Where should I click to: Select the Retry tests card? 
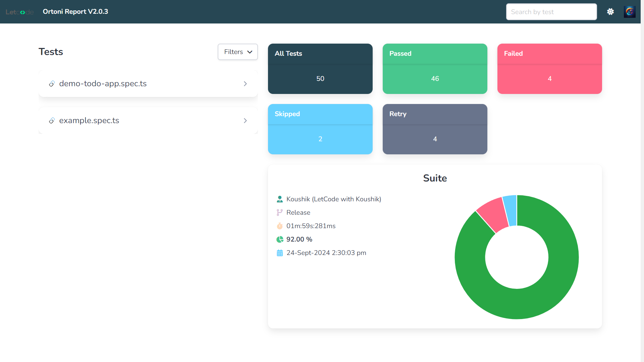click(x=435, y=129)
